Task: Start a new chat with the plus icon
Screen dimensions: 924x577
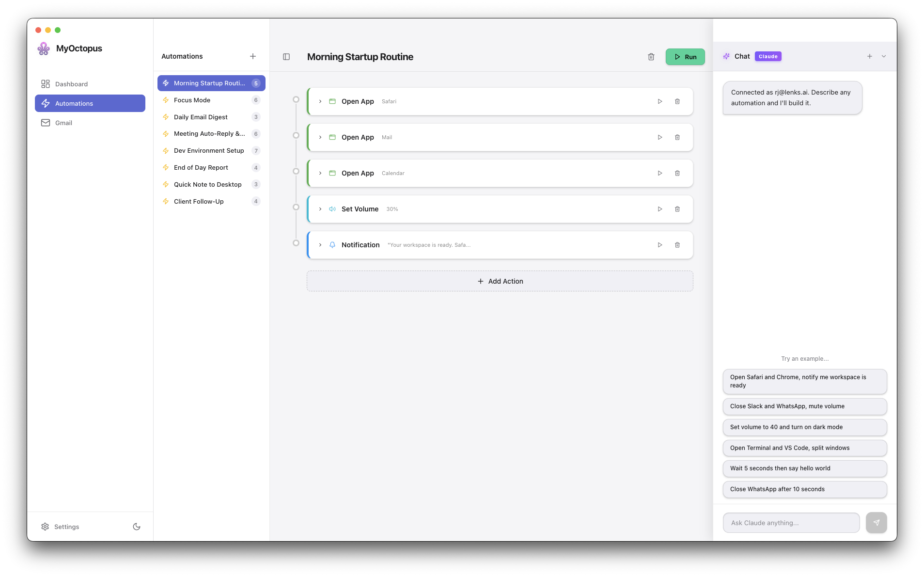Action: (869, 56)
